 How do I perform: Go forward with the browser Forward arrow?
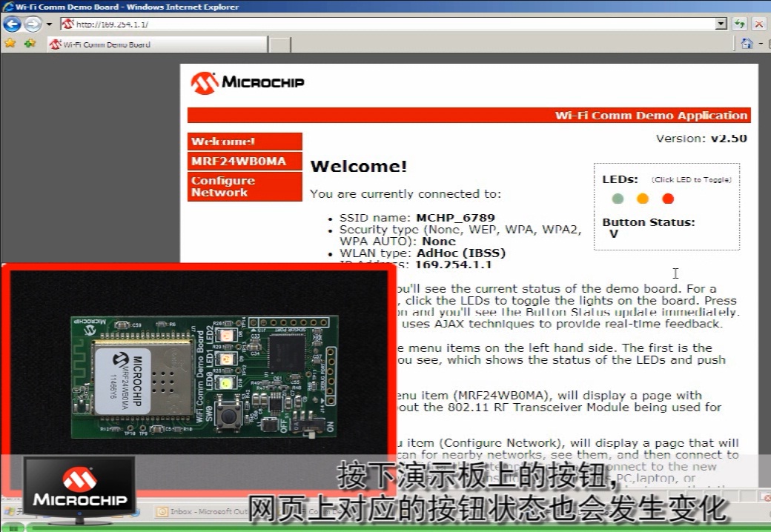click(33, 24)
